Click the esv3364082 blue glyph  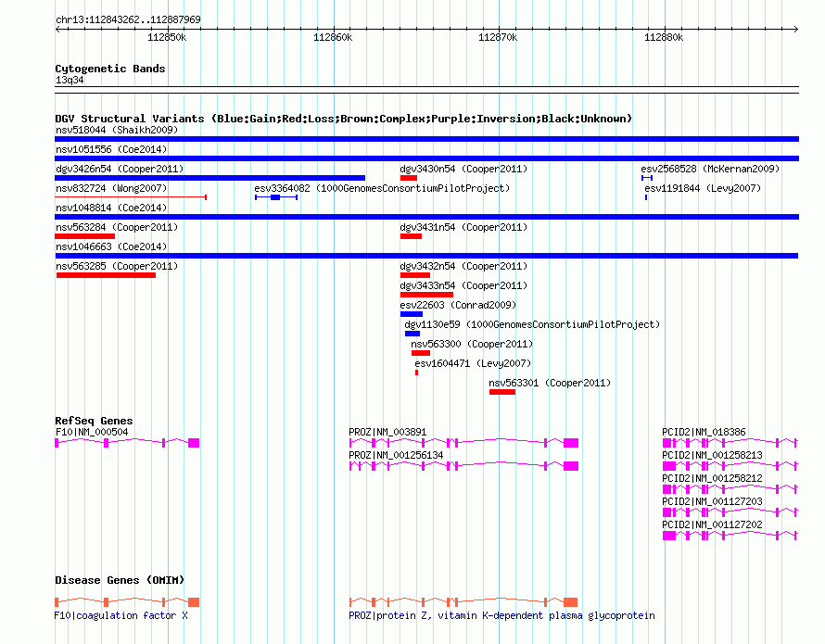click(276, 197)
